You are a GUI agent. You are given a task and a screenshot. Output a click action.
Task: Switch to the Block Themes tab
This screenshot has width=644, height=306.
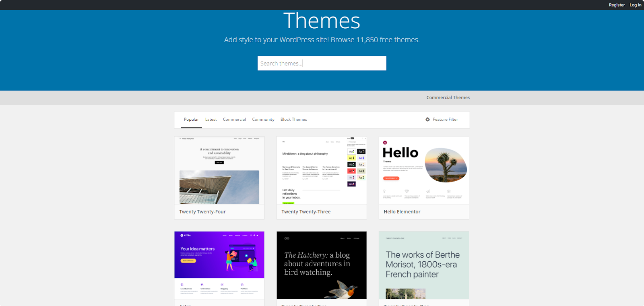[294, 120]
